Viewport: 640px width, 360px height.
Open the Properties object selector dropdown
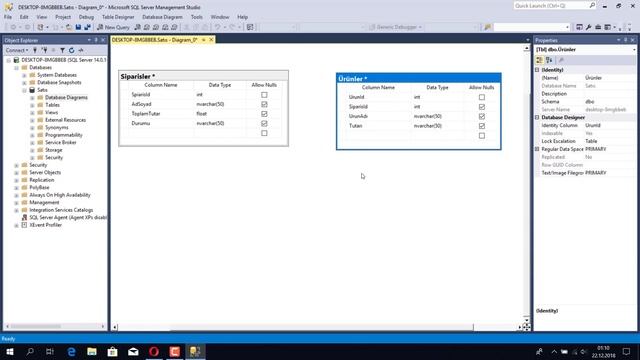634,50
